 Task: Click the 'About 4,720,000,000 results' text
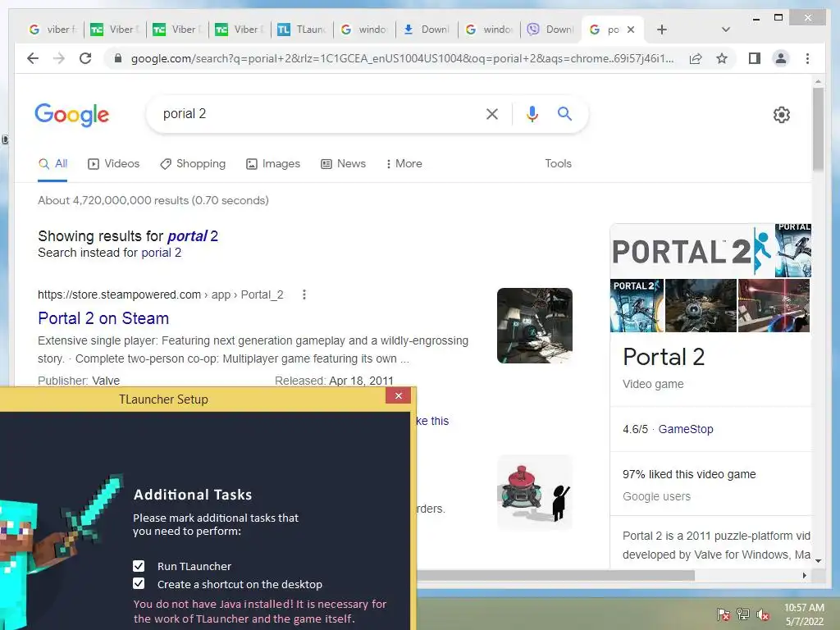[x=153, y=200]
